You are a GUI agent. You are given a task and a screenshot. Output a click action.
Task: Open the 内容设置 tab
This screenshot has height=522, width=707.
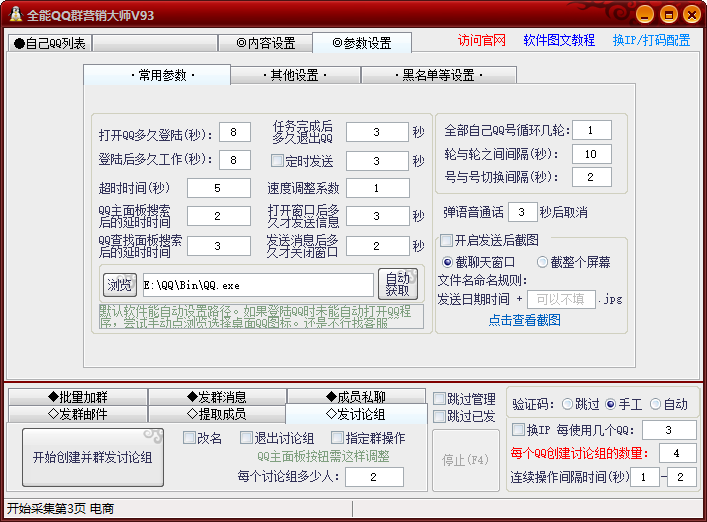(265, 43)
